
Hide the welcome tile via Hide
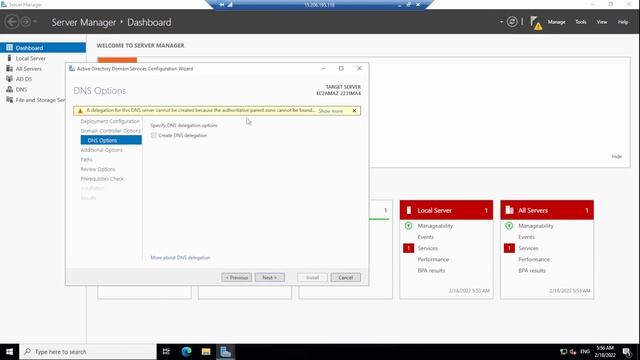pyautogui.click(x=616, y=156)
